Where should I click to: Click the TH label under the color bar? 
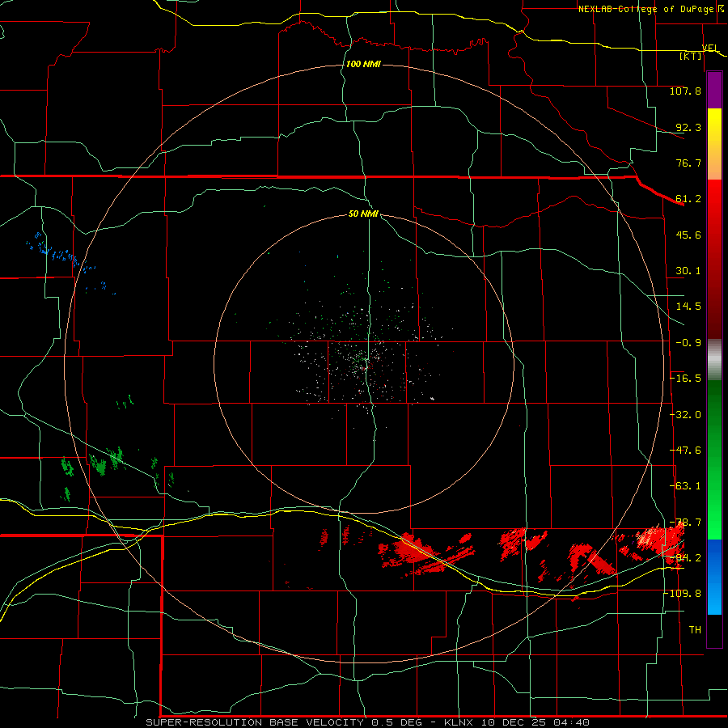(695, 630)
